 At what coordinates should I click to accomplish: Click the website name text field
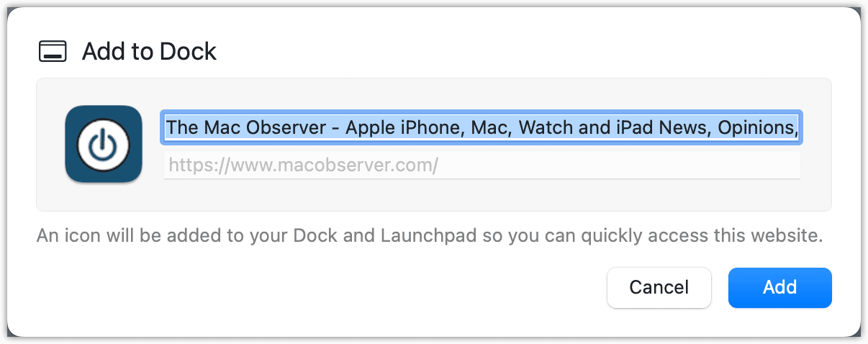coord(481,128)
